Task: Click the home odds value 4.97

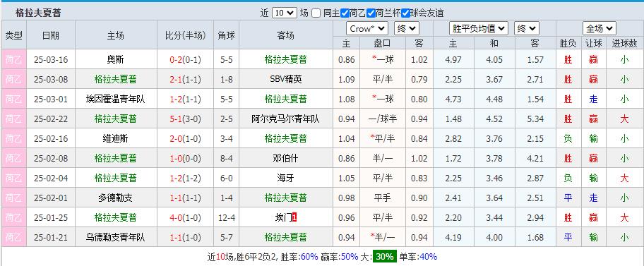Action: pos(453,60)
